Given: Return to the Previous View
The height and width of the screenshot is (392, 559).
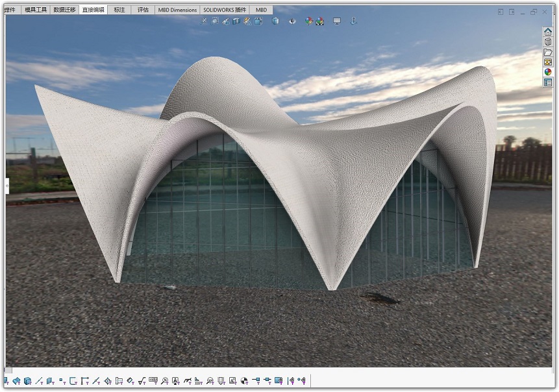Looking at the screenshot, I should coord(226,21).
